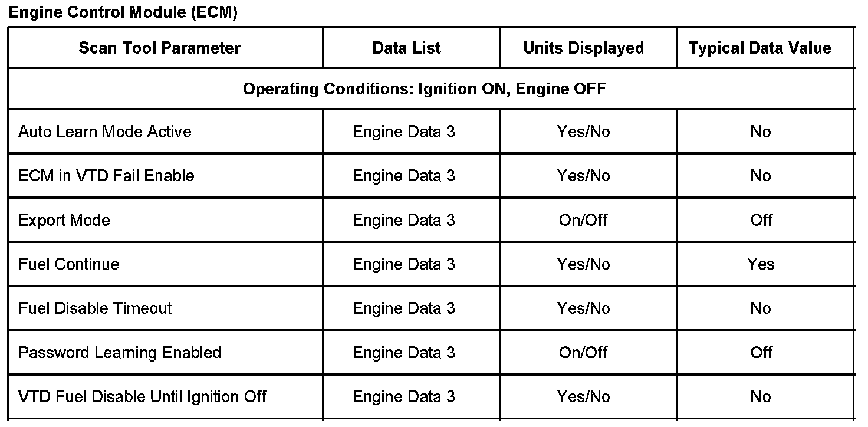Select the Scan Tool Parameter column header
This screenshot has width=868, height=427.
click(160, 48)
